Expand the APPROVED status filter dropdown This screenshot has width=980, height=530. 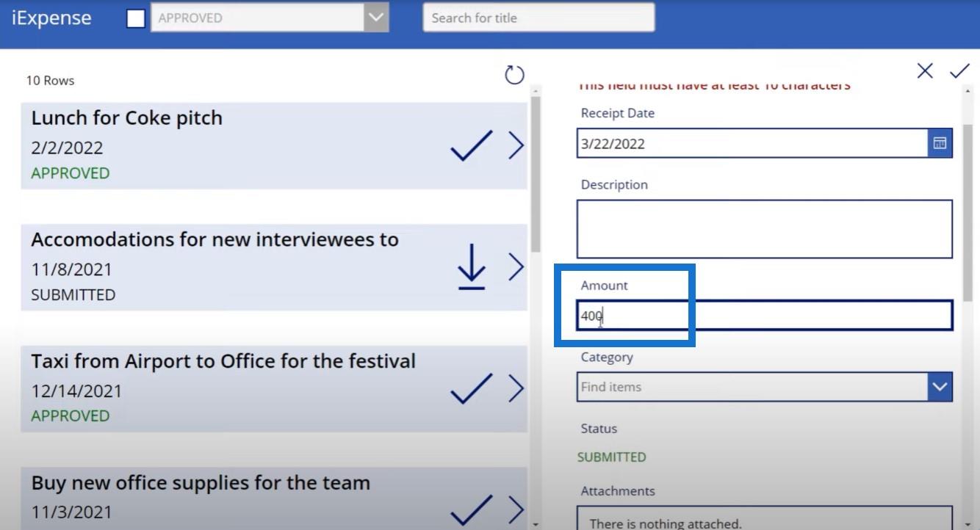pos(376,18)
